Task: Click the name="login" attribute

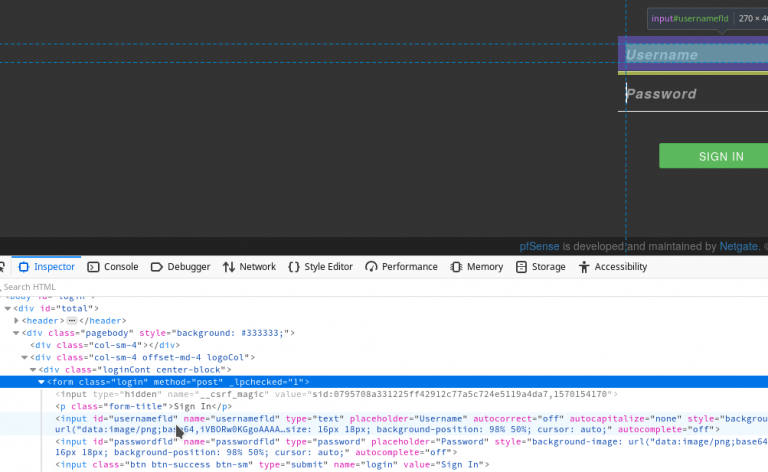Action: click(366, 465)
